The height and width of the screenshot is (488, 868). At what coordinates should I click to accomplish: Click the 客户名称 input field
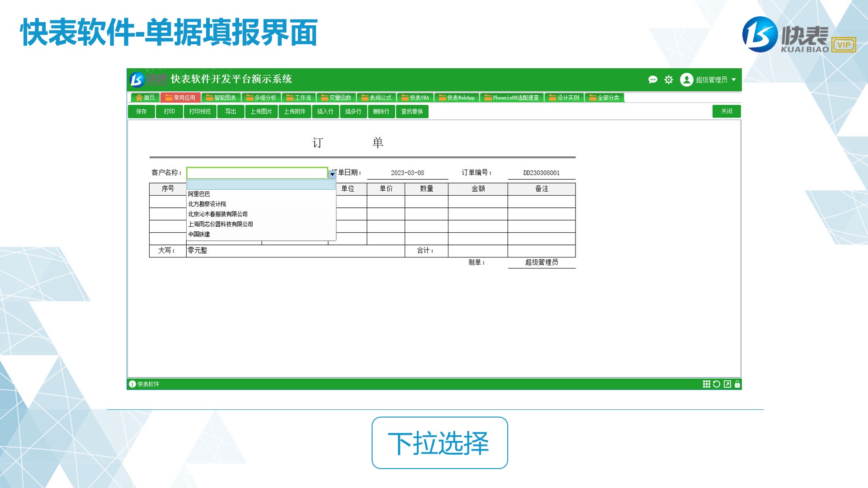pyautogui.click(x=257, y=173)
